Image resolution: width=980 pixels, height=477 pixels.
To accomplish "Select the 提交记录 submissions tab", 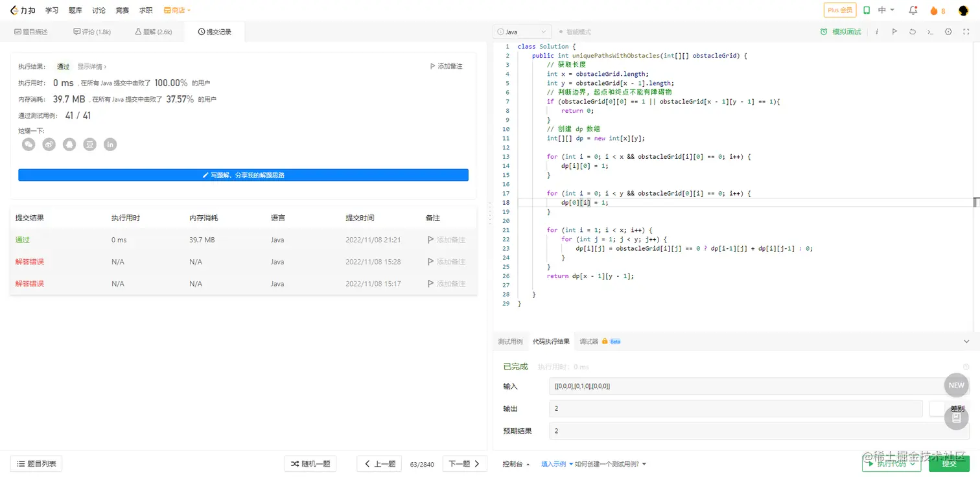I will pyautogui.click(x=215, y=32).
